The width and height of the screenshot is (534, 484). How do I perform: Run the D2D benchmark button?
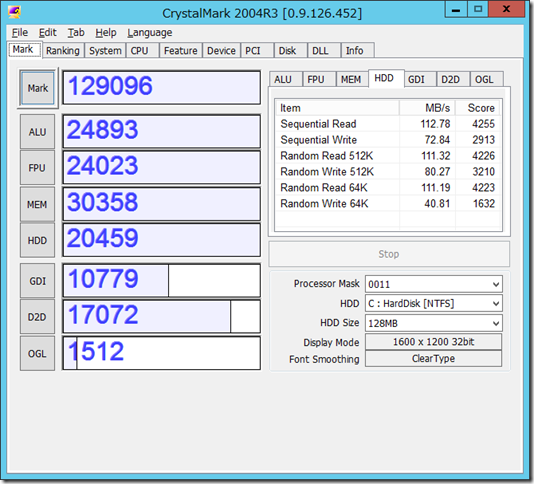coord(37,317)
